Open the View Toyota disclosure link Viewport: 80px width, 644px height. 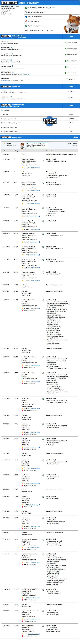[x=25, y=74]
